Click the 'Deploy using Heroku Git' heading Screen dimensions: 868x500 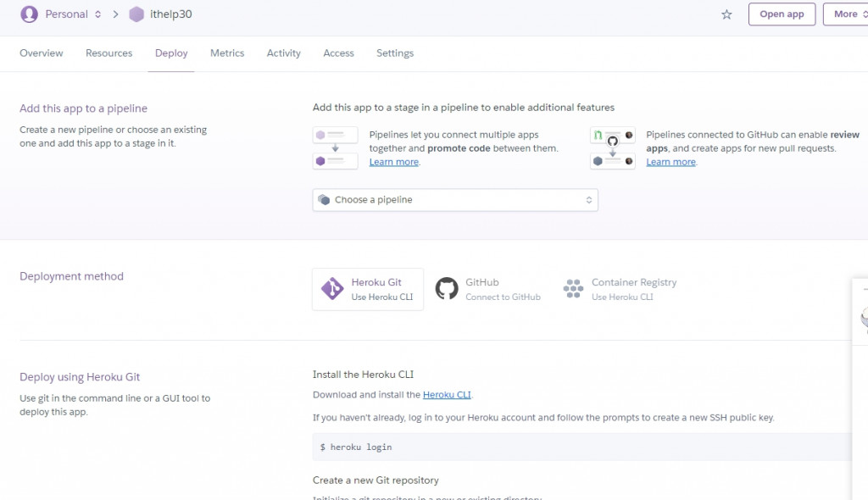pos(80,377)
